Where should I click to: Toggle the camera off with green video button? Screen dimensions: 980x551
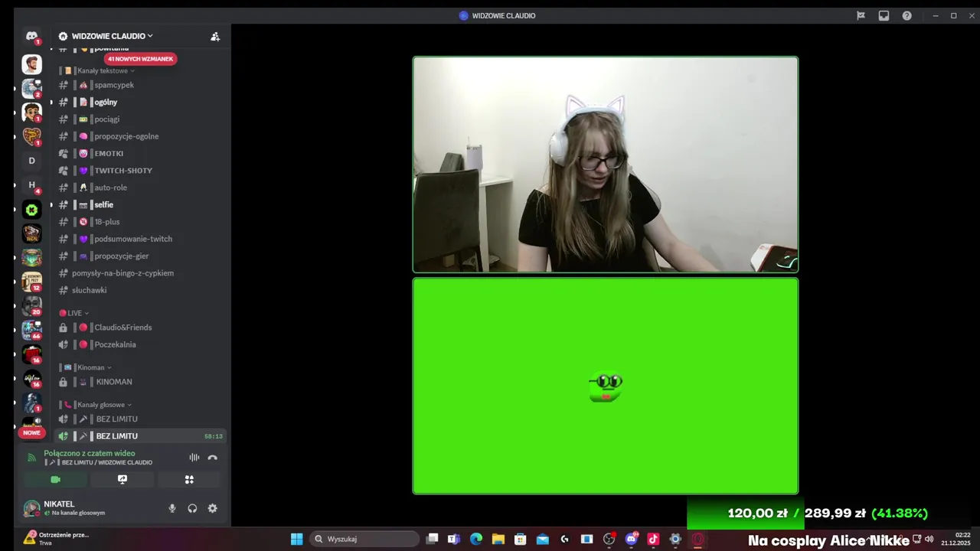[55, 480]
